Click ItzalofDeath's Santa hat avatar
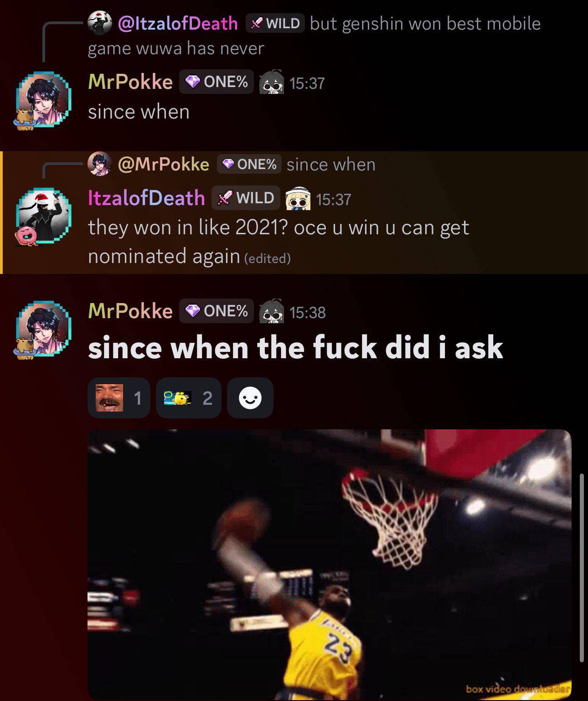The height and width of the screenshot is (701, 588). (x=43, y=215)
